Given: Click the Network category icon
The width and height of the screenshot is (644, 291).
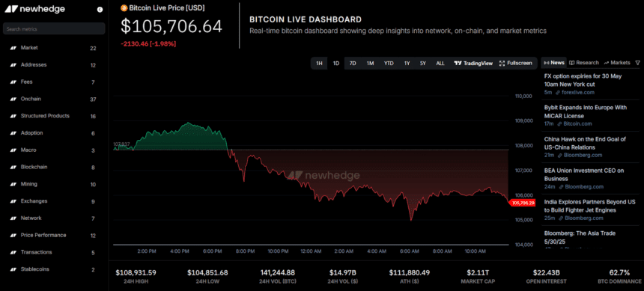Looking at the screenshot, I should tap(13, 218).
